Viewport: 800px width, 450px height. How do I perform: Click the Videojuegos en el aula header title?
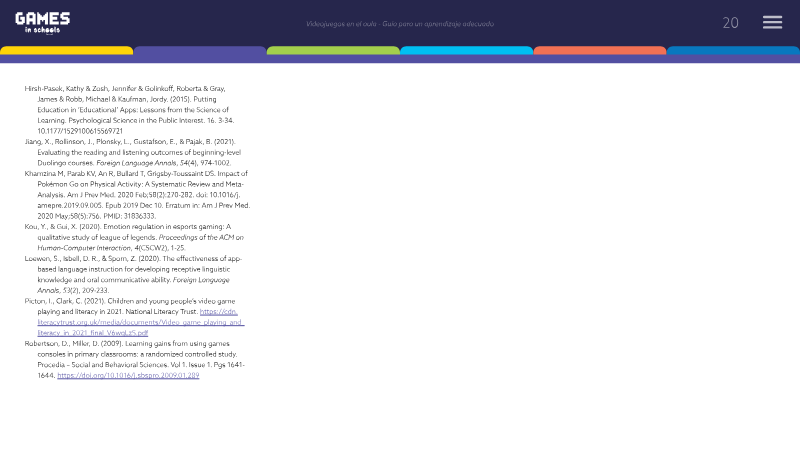(x=400, y=23)
